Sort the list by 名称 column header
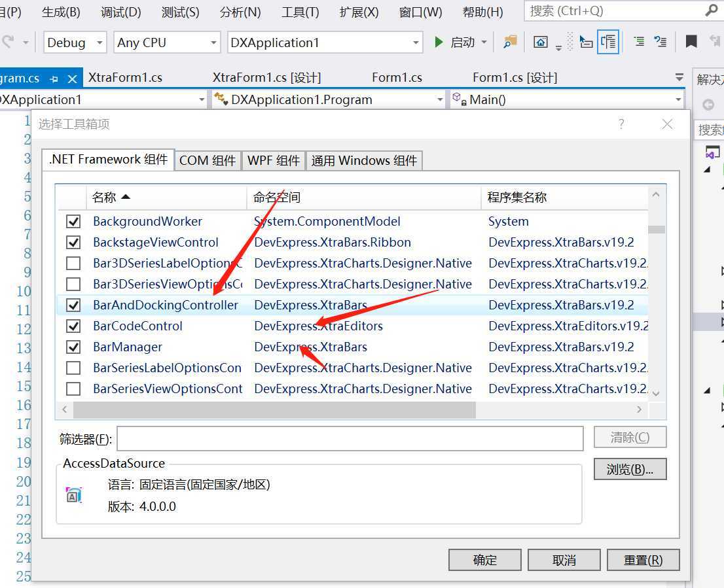Viewport: 724px width, 588px height. (166, 198)
